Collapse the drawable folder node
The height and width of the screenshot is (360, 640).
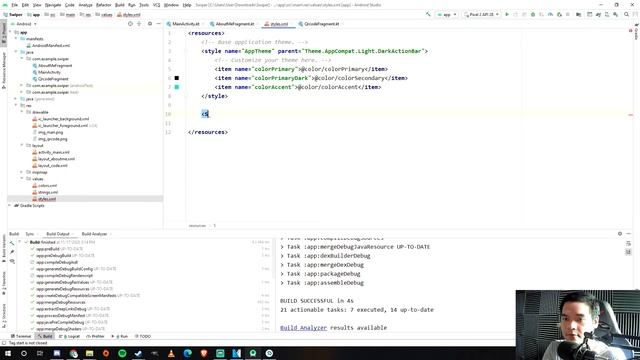point(22,112)
